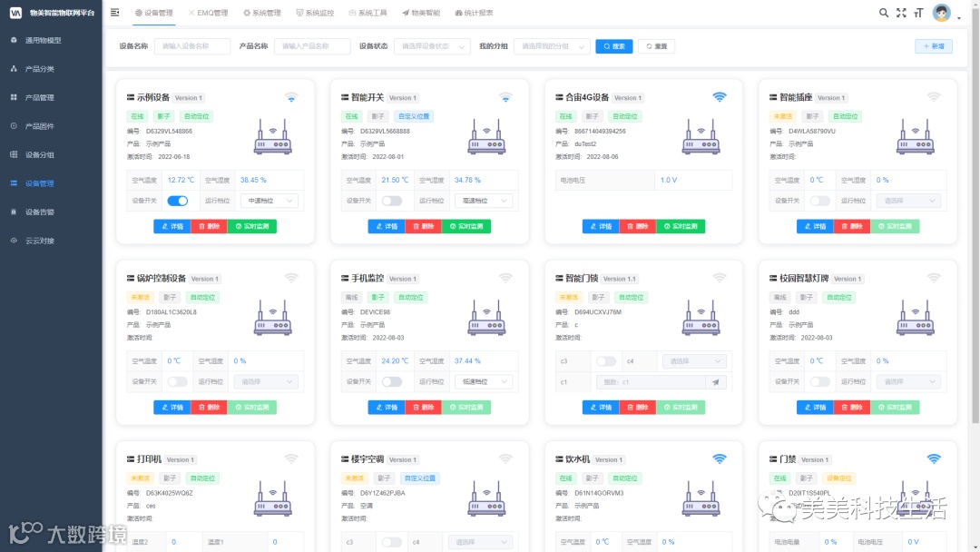
Task: Toggle the 设备开关 switch on the 手机监控 card
Action: (392, 381)
